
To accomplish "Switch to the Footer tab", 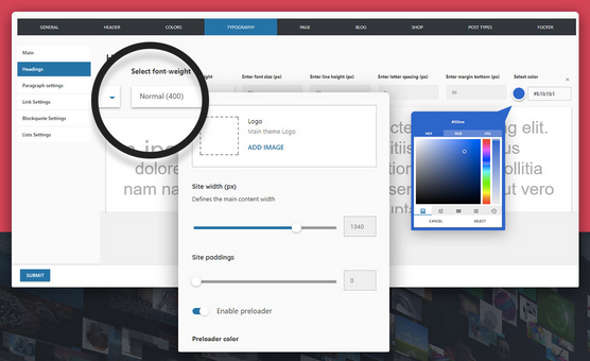I will click(545, 27).
